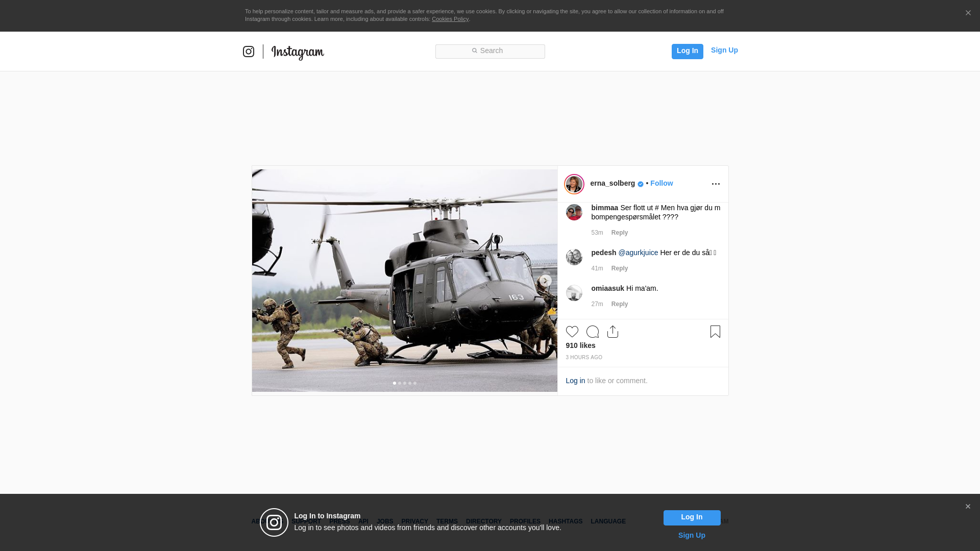The width and height of the screenshot is (980, 551).
Task: Open the post options three-dot menu
Action: pyautogui.click(x=716, y=184)
